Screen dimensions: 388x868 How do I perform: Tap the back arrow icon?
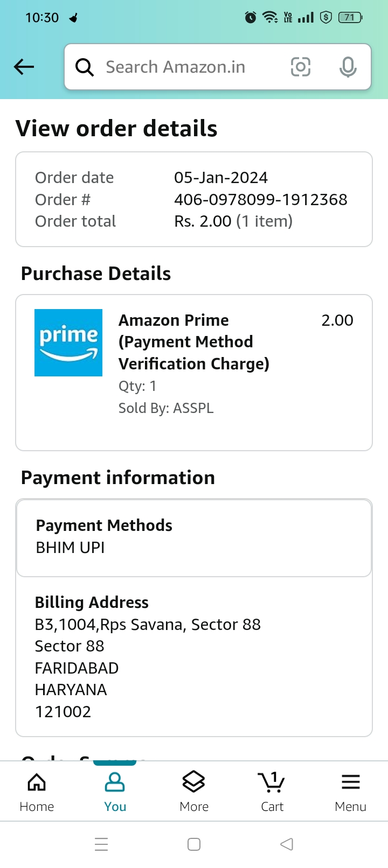24,67
